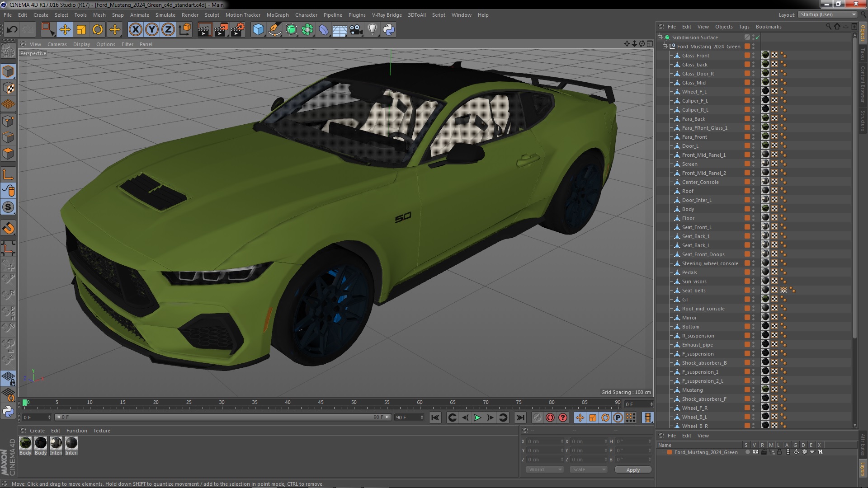Image resolution: width=868 pixels, height=488 pixels.
Task: Open material manager Function menu
Action: coord(76,431)
